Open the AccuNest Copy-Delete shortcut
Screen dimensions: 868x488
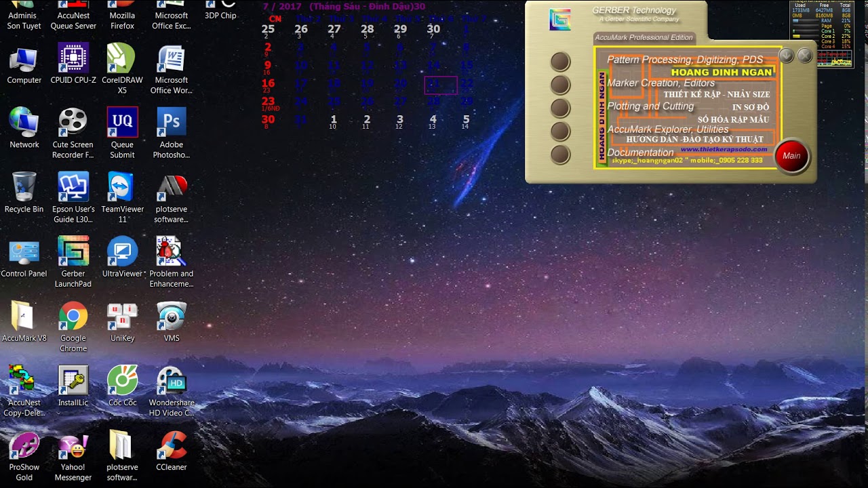(24, 391)
